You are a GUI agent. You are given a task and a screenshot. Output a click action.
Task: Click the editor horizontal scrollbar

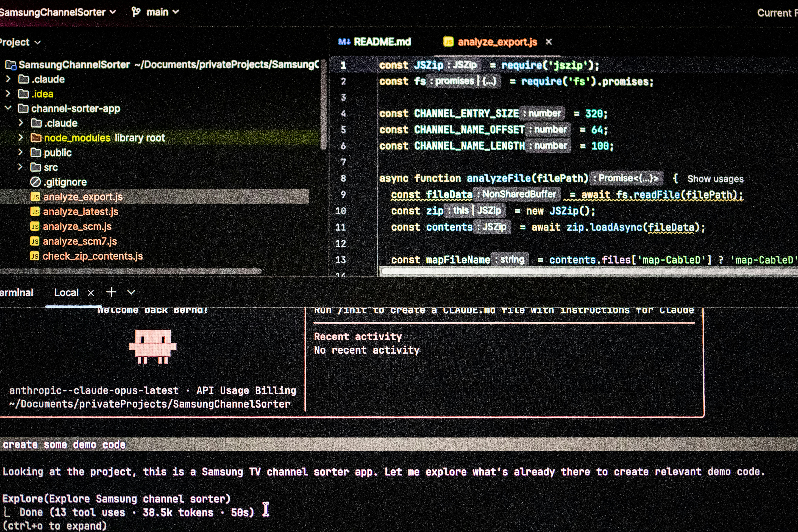577,271
